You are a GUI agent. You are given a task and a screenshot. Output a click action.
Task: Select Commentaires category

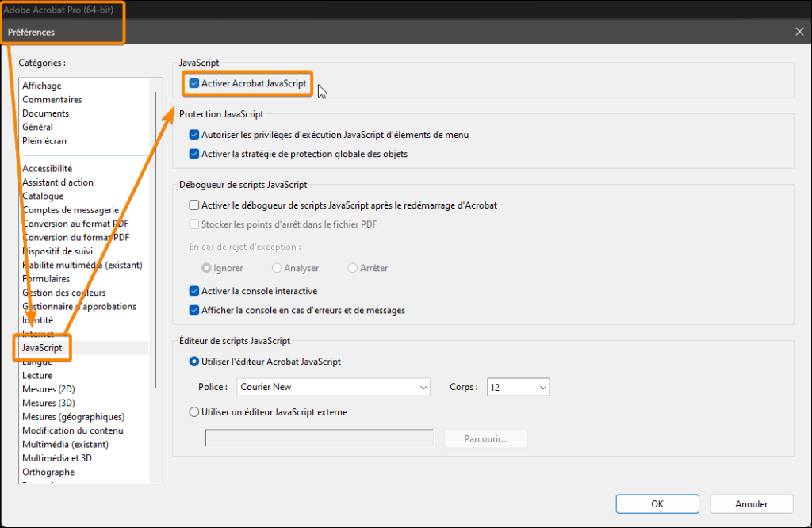pyautogui.click(x=52, y=100)
